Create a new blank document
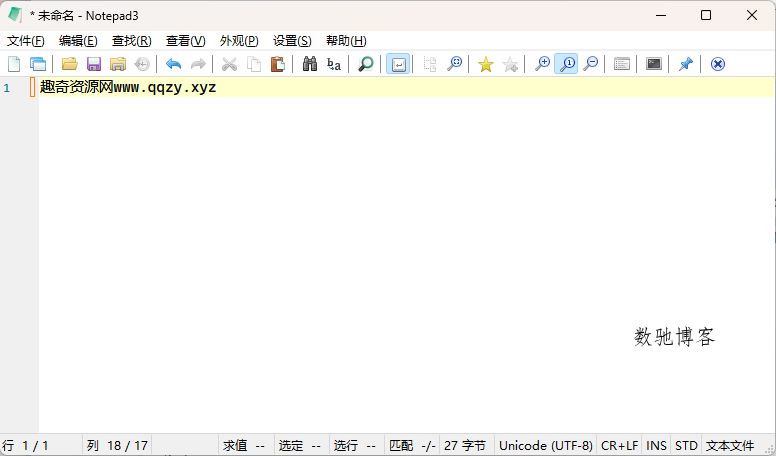Screen dimensions: 776x456 coord(14,64)
